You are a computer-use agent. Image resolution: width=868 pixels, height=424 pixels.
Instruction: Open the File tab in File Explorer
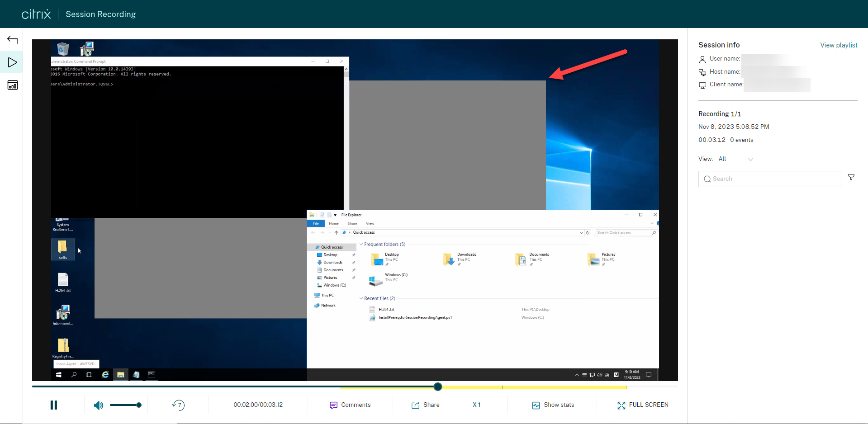316,224
